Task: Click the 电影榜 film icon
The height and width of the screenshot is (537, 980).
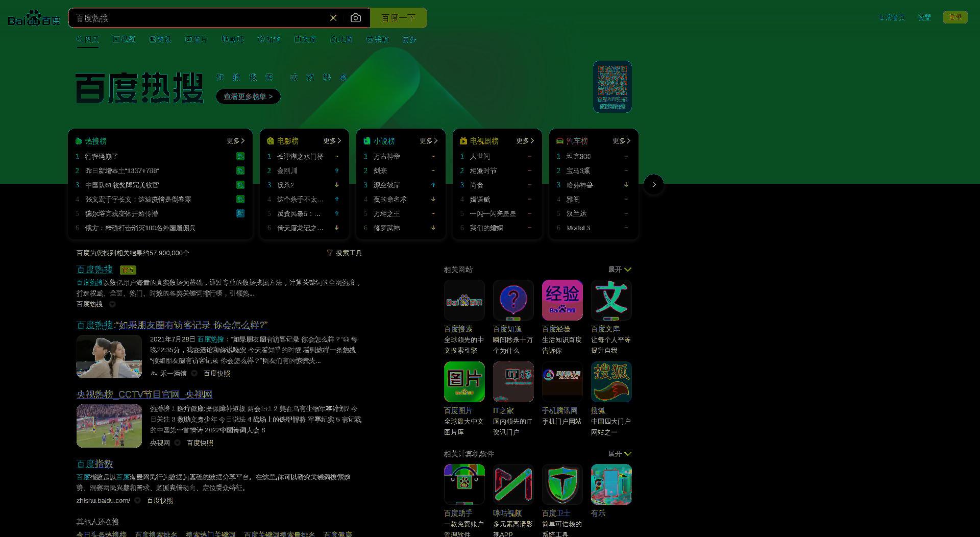Action: (271, 141)
